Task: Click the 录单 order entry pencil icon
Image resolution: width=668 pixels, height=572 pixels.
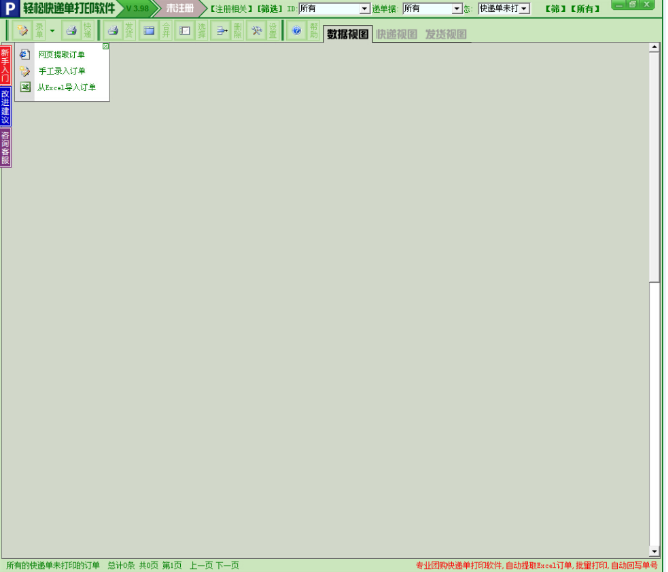Action: pyautogui.click(x=23, y=31)
